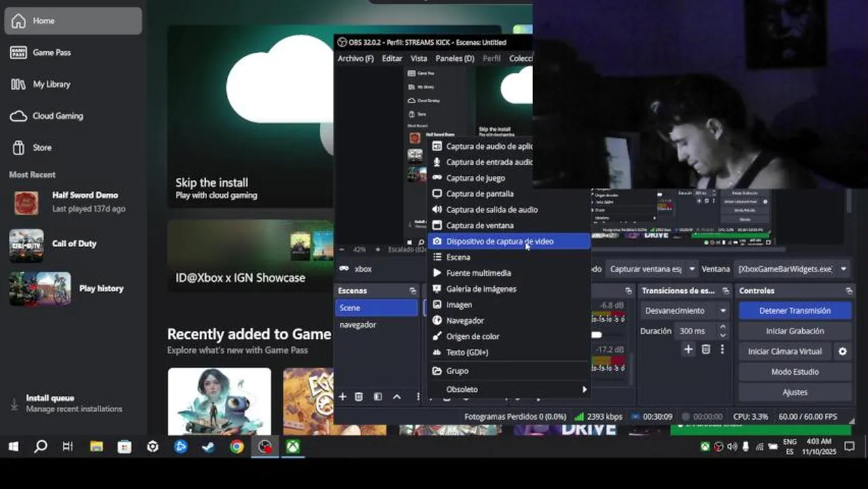Switch to Modo Estudio
The width and height of the screenshot is (868, 489).
point(795,372)
